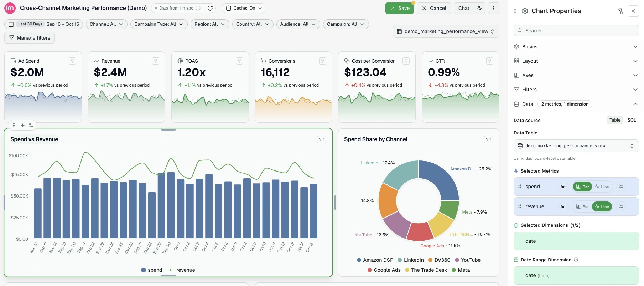Open the Channel: All filter dropdown
This screenshot has width=644, height=286.
(x=107, y=24)
